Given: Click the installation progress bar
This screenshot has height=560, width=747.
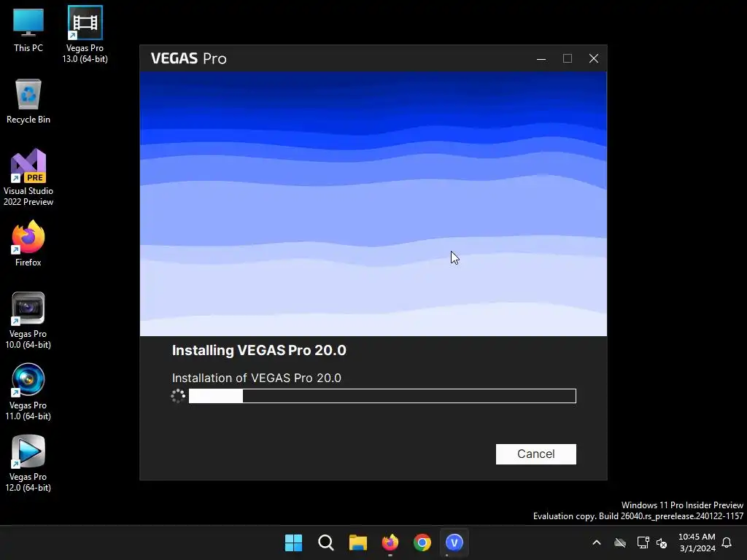Looking at the screenshot, I should [382, 396].
